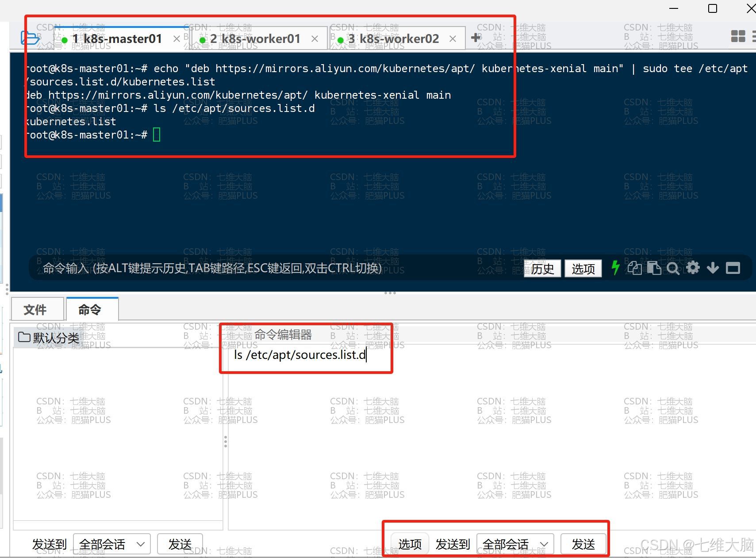Close the k8s-worker02 tab
This screenshot has height=558, width=756.
(453, 39)
